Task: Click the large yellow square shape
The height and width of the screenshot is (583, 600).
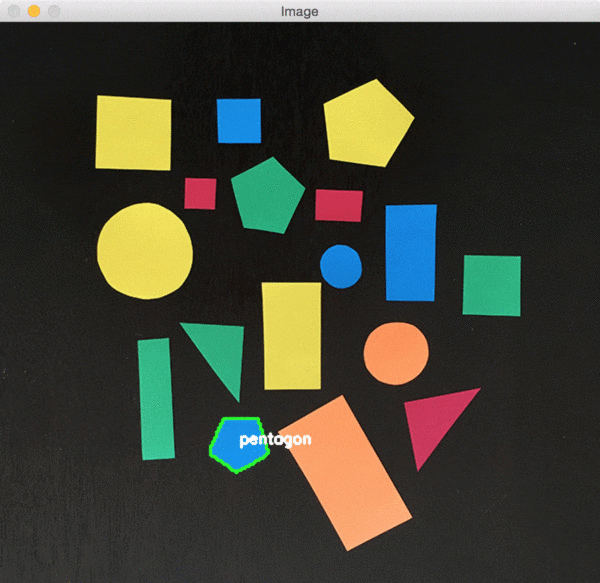Action: click(x=133, y=132)
